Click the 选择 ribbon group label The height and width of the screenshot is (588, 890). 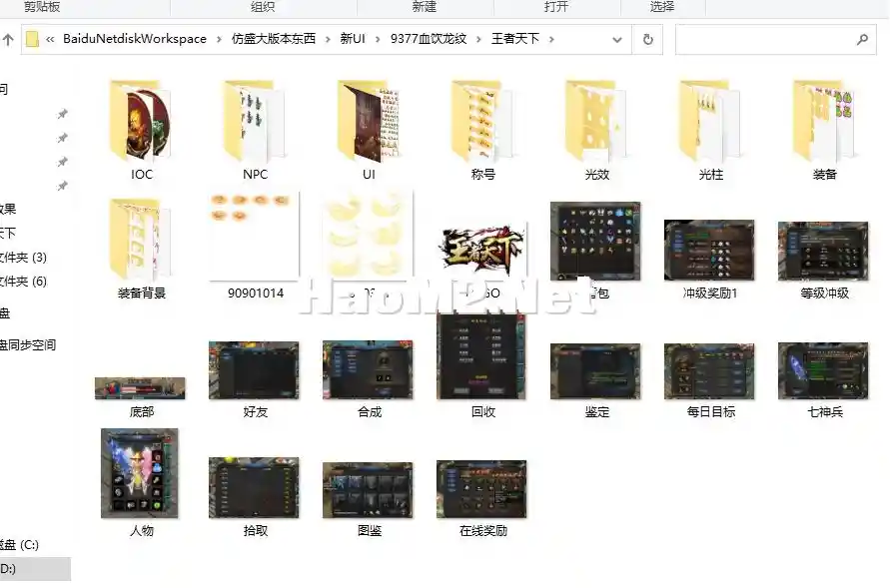tap(662, 7)
